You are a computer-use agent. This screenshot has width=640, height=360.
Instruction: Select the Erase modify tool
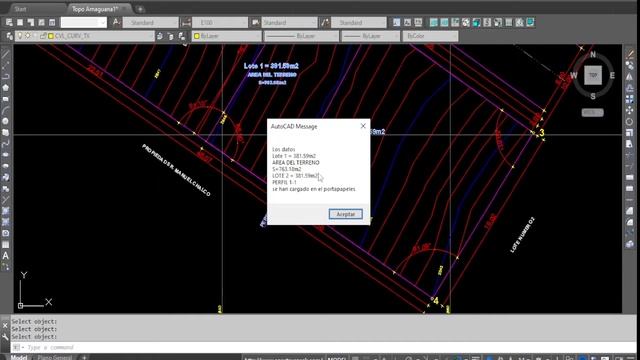(x=630, y=54)
